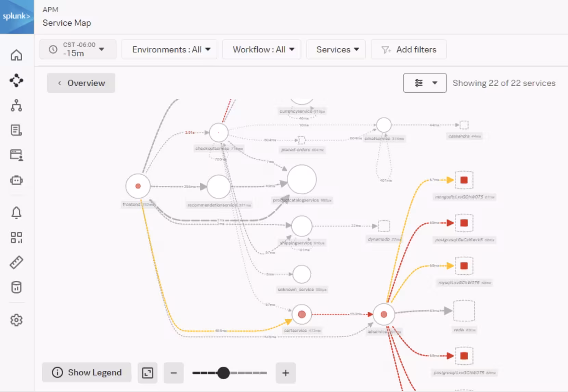This screenshot has height=392, width=568.
Task: Open the Synthetics robot sidebar icon
Action: [x=16, y=180]
